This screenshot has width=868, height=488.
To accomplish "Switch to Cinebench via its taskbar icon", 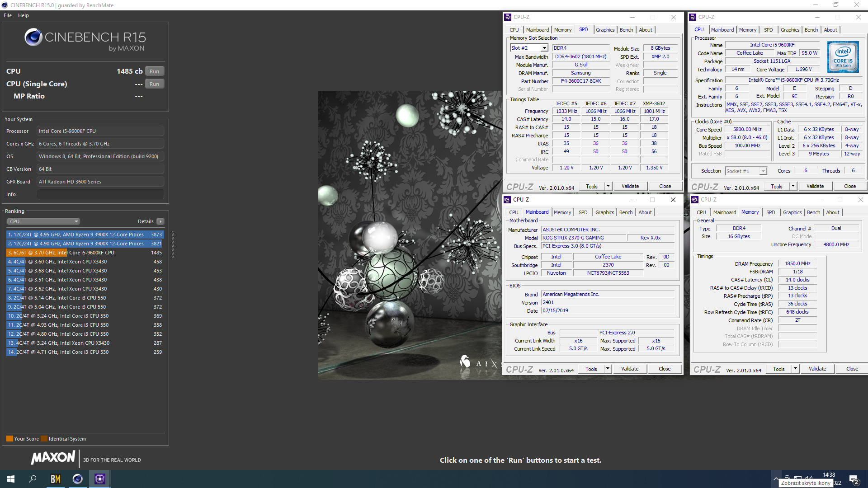I will click(x=77, y=479).
